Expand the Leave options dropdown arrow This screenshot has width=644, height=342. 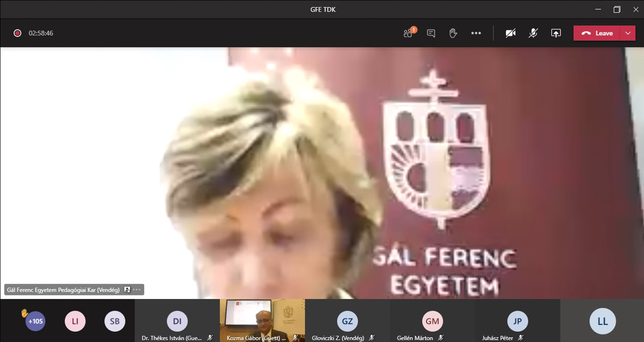[x=628, y=33]
